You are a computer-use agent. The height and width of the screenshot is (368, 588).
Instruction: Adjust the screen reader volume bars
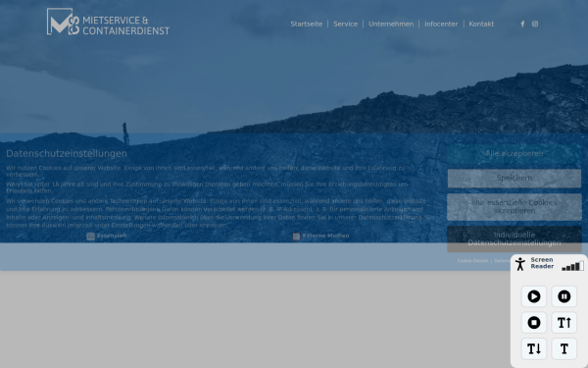pos(572,266)
